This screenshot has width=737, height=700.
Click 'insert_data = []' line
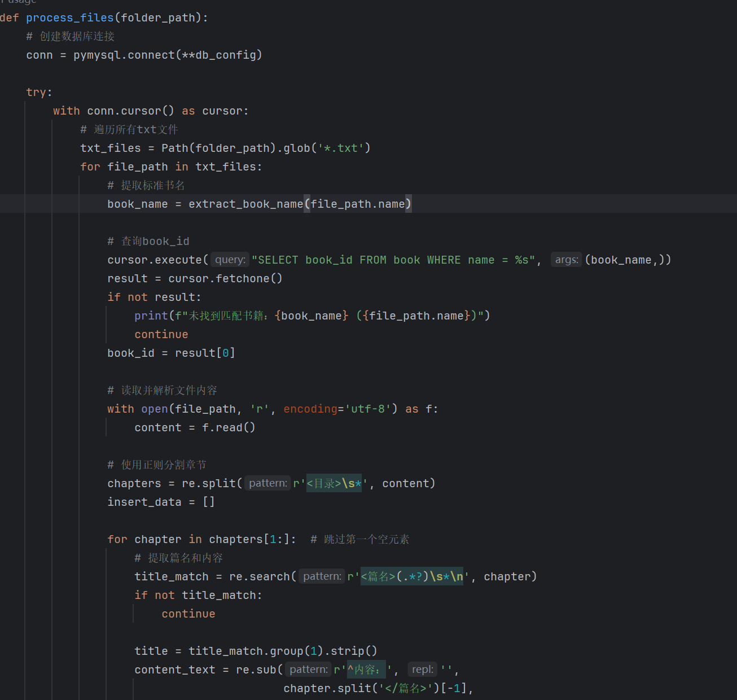click(161, 502)
